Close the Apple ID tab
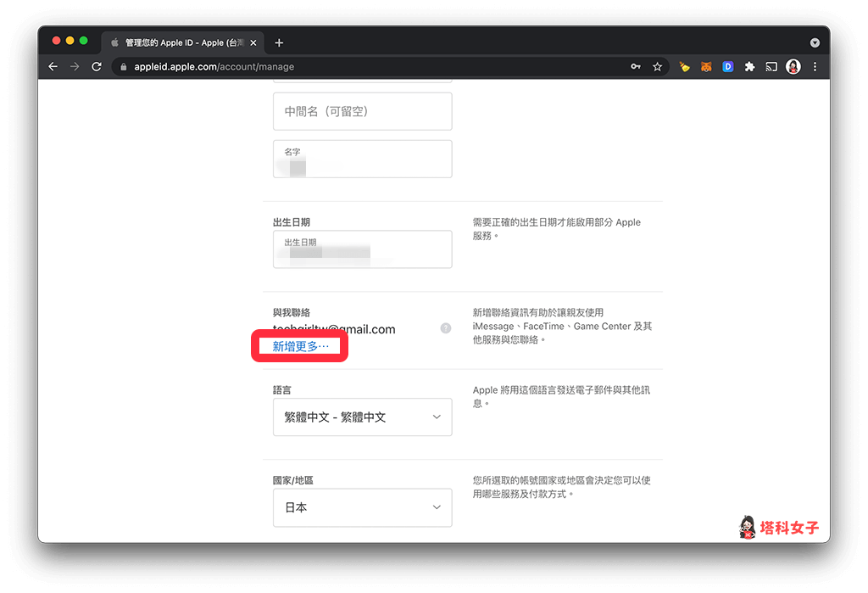The height and width of the screenshot is (593, 868). tap(253, 42)
